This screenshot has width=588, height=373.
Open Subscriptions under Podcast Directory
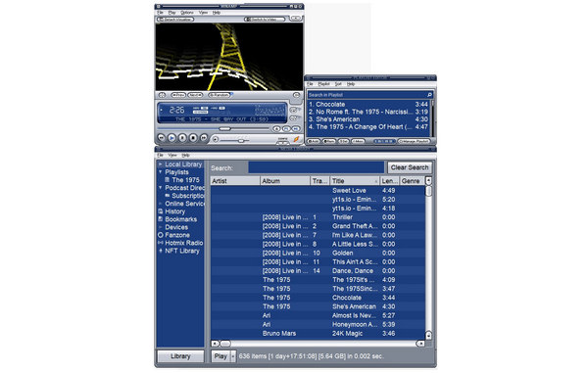187,196
